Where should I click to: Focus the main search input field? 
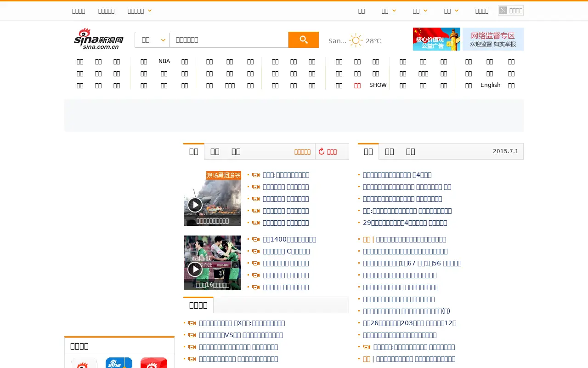[229, 40]
